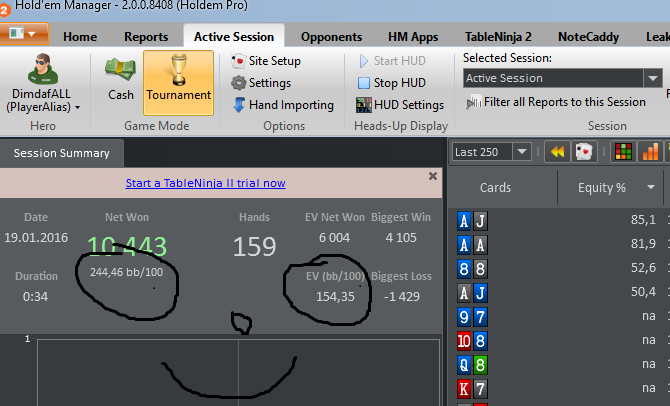Click Start a TableNinja II trial link
Screen dimensions: 670x406
pyautogui.click(x=206, y=183)
